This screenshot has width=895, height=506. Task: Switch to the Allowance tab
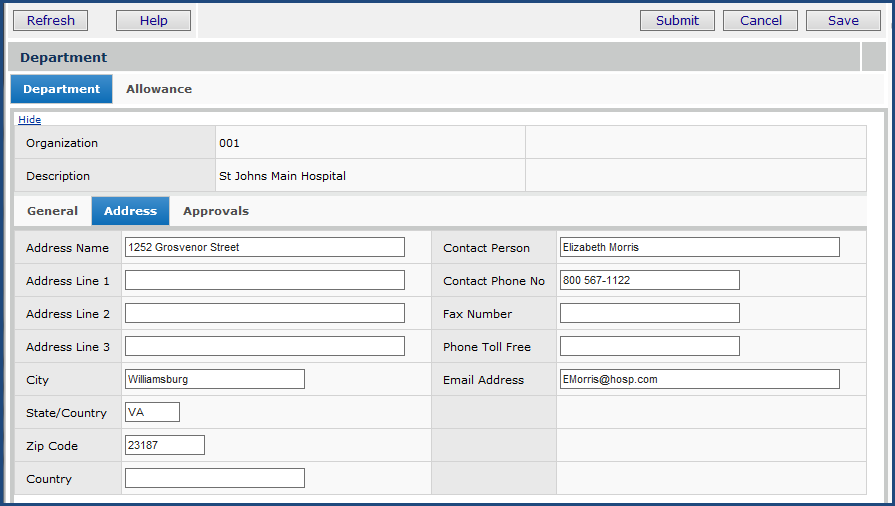pos(159,89)
